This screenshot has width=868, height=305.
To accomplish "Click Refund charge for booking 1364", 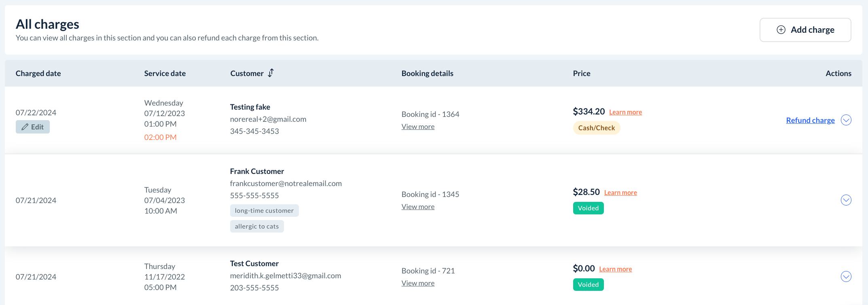I will (810, 120).
